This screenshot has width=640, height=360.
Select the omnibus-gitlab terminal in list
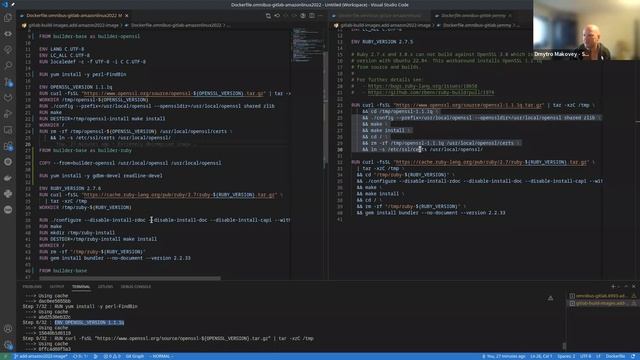pos(603,296)
